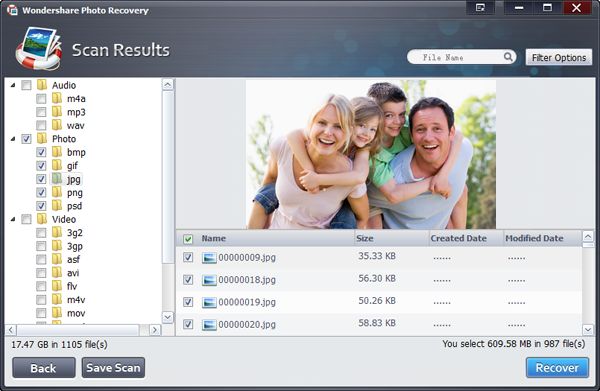Uncheck the psd checkbox
The image size is (600, 391).
[41, 206]
